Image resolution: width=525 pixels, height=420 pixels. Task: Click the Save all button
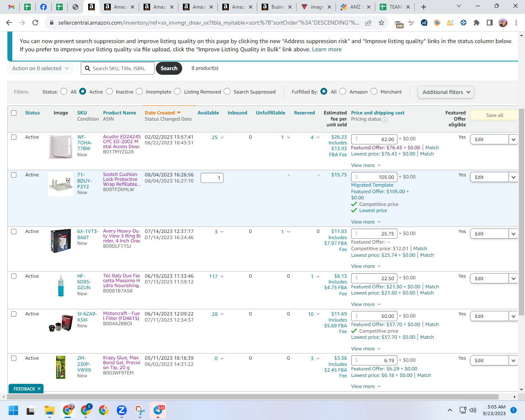494,115
